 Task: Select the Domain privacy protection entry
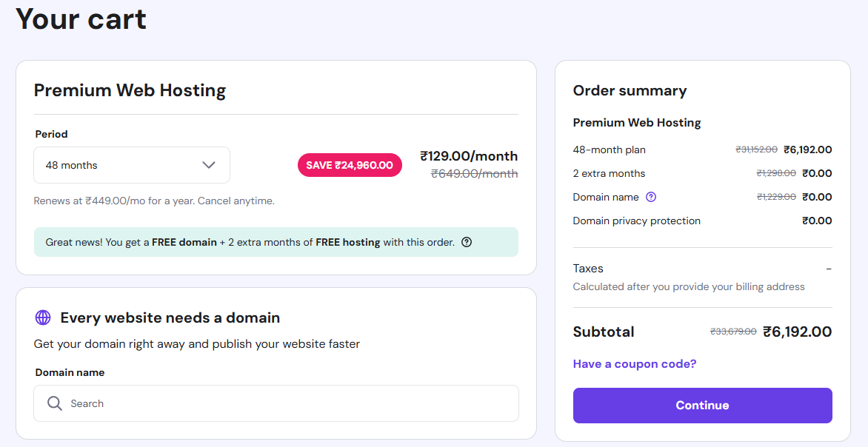636,221
